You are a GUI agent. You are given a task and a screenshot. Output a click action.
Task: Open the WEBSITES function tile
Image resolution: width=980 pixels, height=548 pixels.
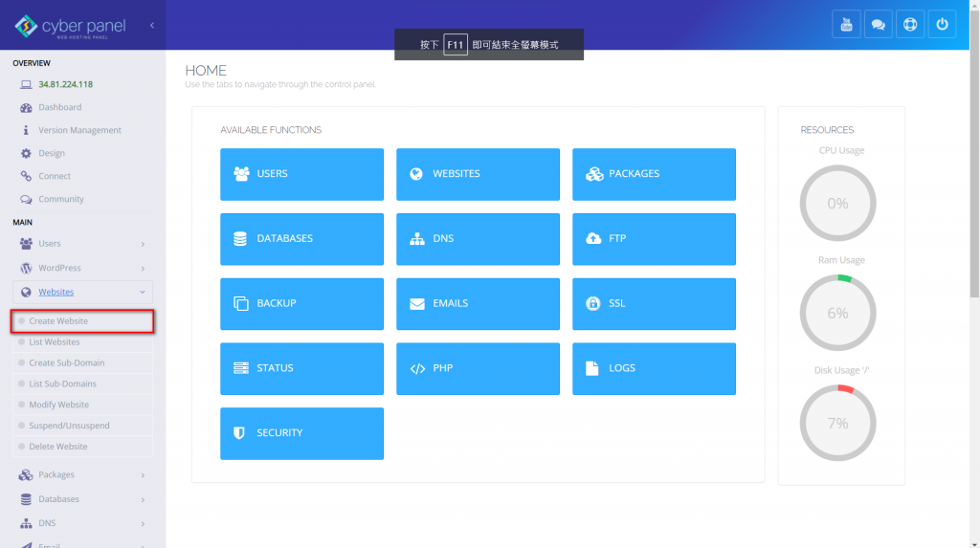click(479, 174)
